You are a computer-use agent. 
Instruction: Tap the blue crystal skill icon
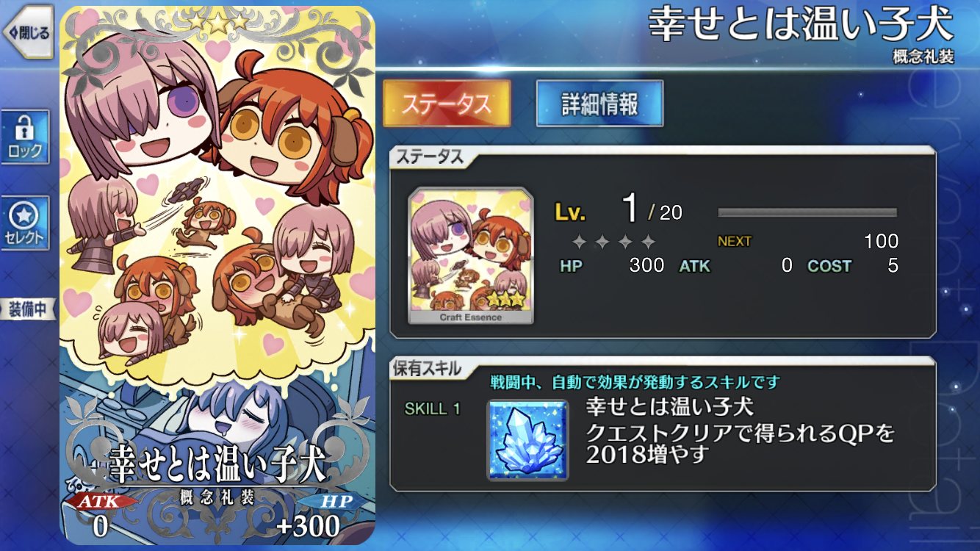coord(527,439)
